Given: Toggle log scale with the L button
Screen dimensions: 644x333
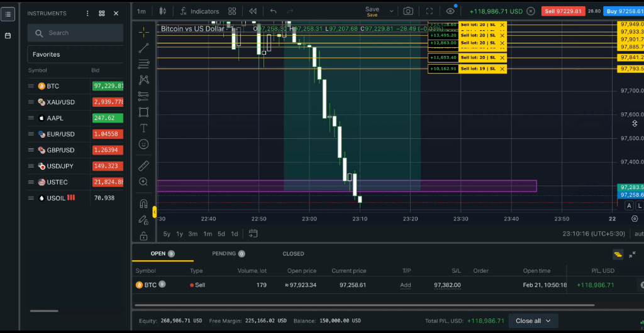Looking at the screenshot, I should pyautogui.click(x=640, y=206).
